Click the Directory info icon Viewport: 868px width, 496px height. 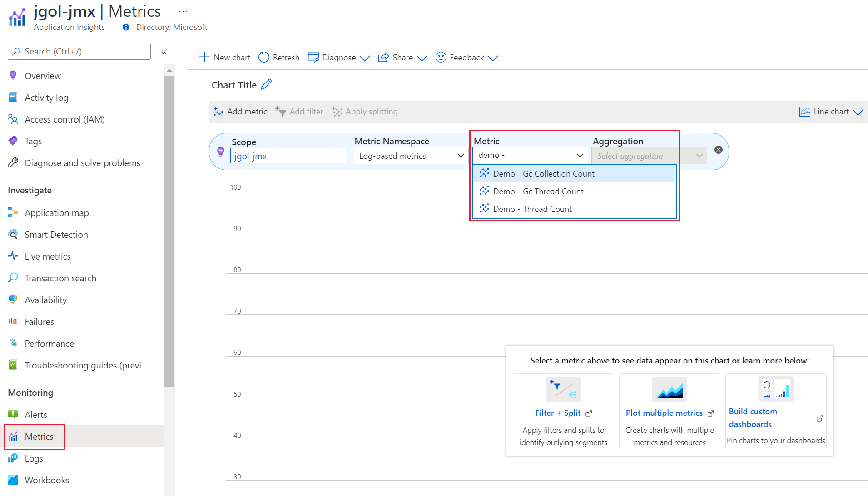tap(126, 27)
